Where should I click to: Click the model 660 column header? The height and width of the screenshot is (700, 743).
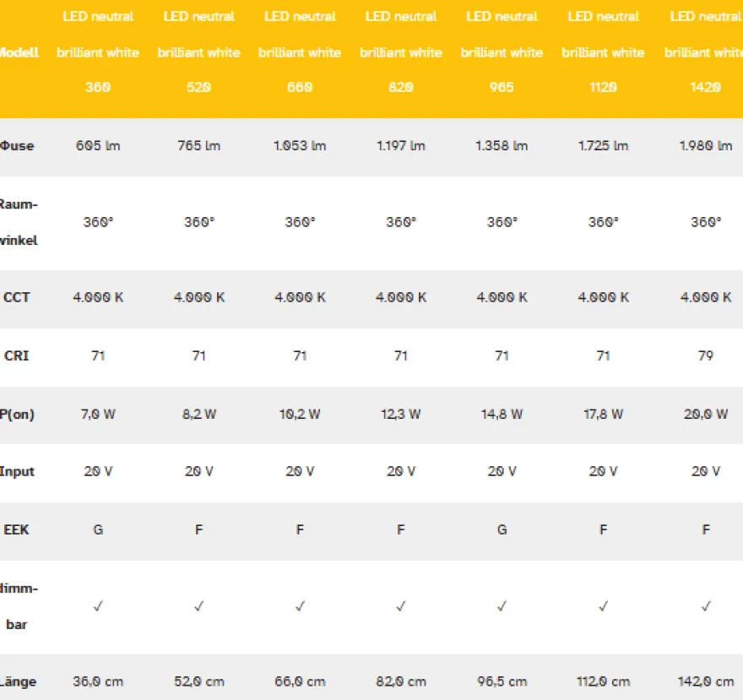(x=300, y=52)
